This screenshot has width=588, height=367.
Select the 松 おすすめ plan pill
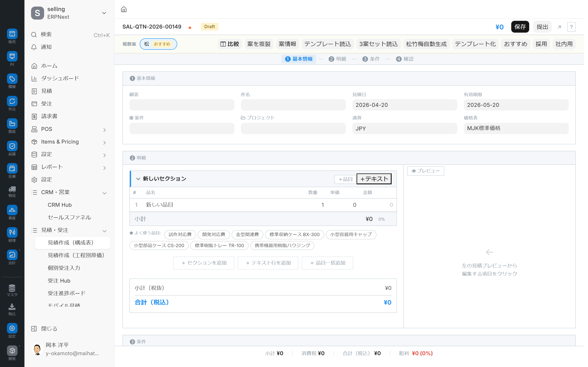tap(158, 44)
